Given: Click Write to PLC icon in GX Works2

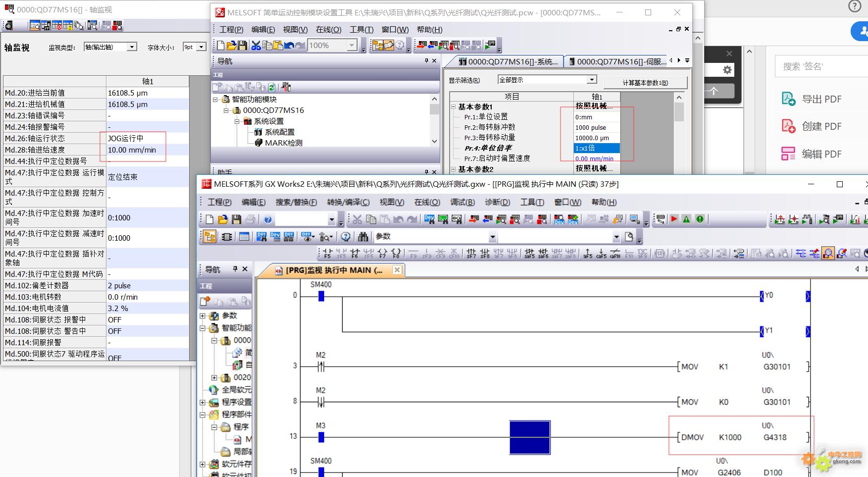Looking at the screenshot, I should [x=474, y=219].
